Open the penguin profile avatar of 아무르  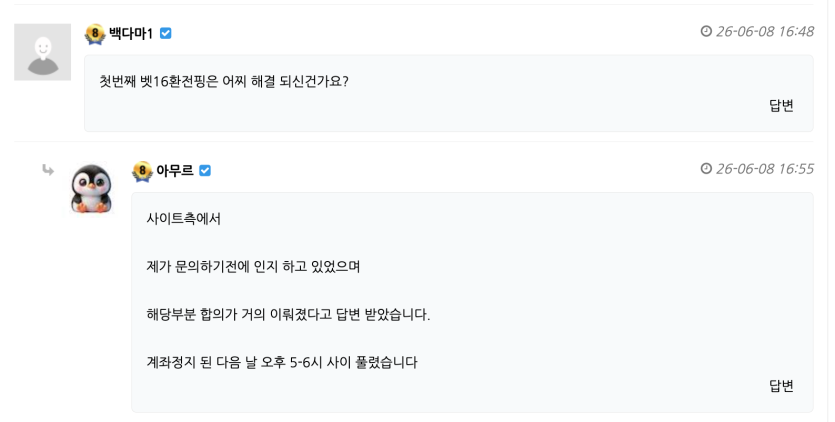(x=92, y=189)
